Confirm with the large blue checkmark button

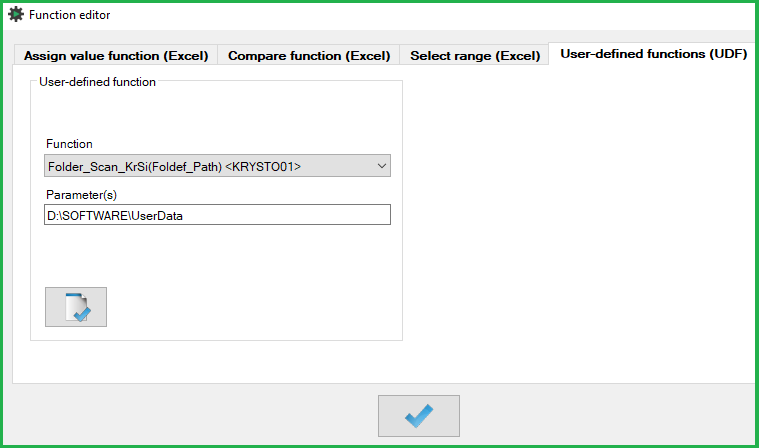[419, 416]
